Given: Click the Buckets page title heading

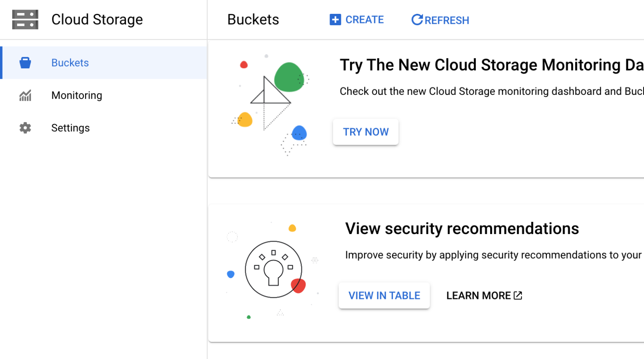Looking at the screenshot, I should (253, 19).
